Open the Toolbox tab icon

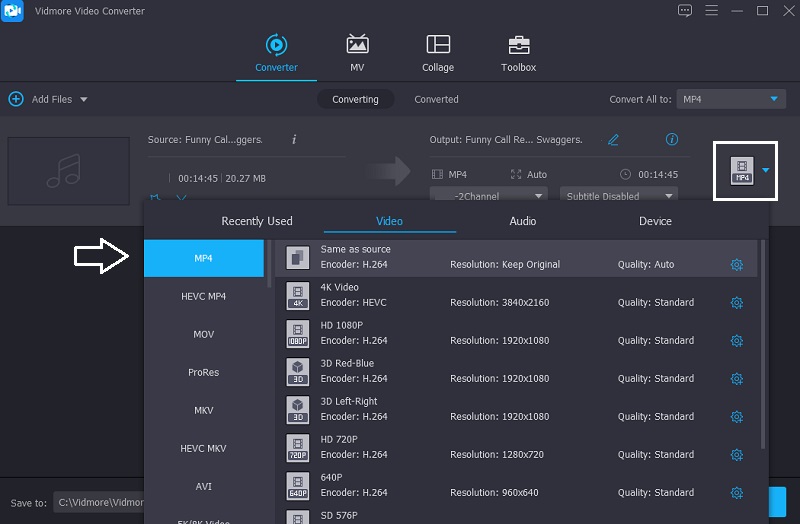(x=518, y=46)
